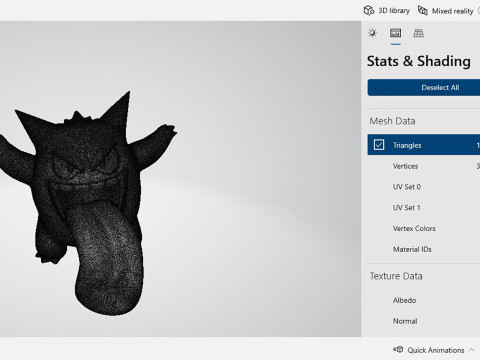Click the 3D library cube icon

pyautogui.click(x=369, y=11)
